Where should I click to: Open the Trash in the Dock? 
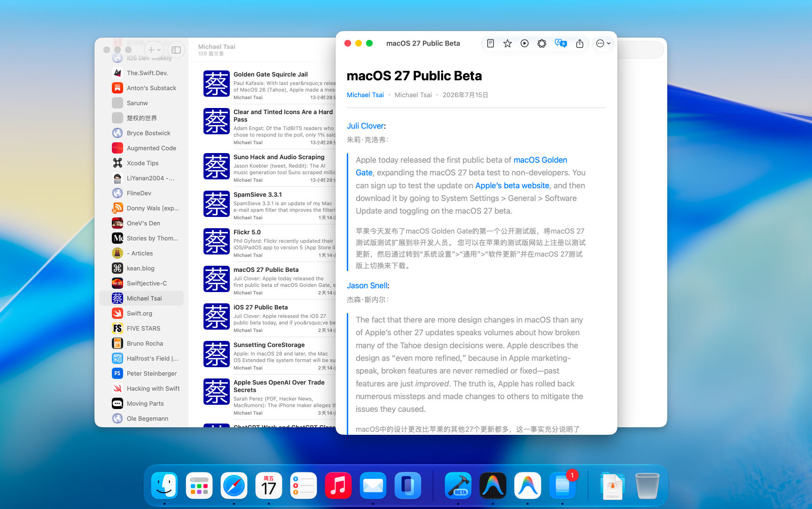[647, 486]
